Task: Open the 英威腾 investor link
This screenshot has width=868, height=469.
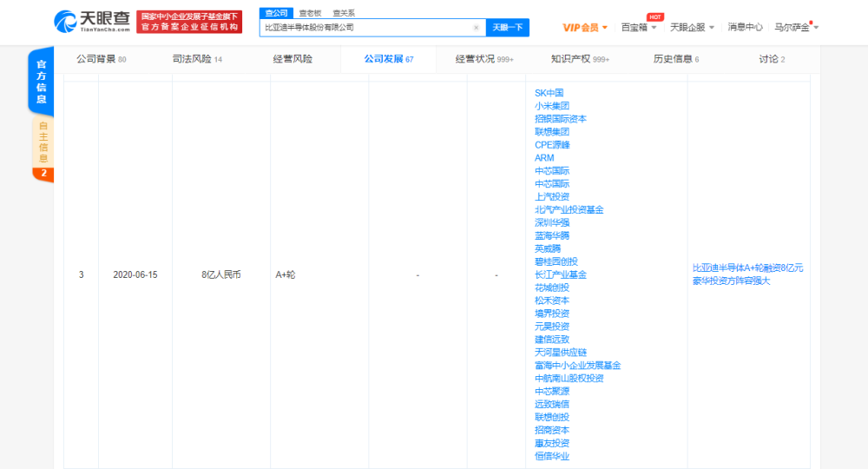Action: pyautogui.click(x=548, y=248)
